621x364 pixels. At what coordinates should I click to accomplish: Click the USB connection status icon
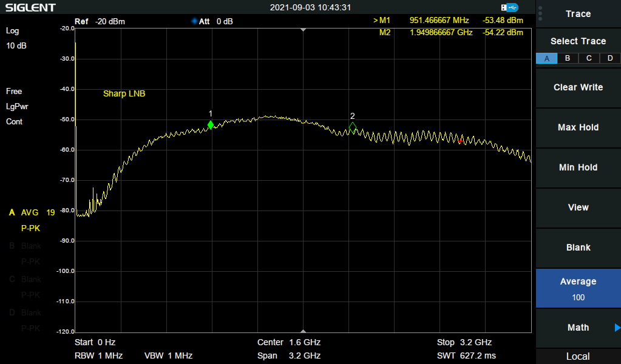click(509, 7)
